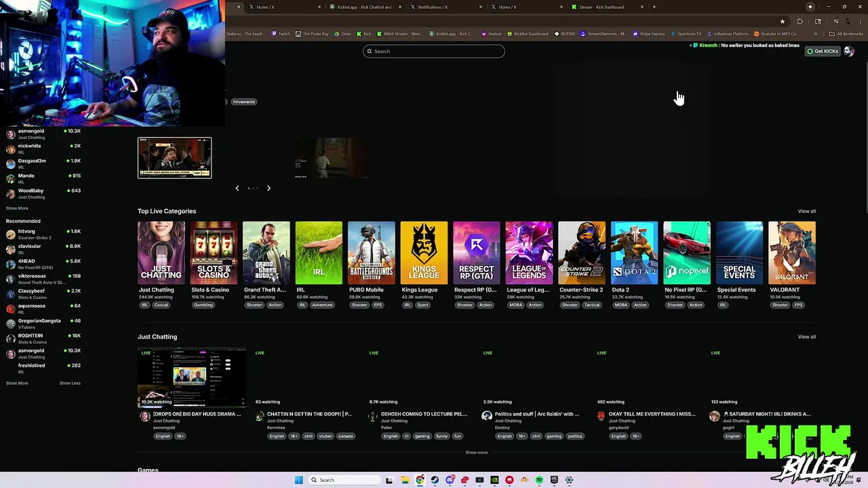
Task: Open the Counter-Strike 2 category card
Action: point(582,253)
